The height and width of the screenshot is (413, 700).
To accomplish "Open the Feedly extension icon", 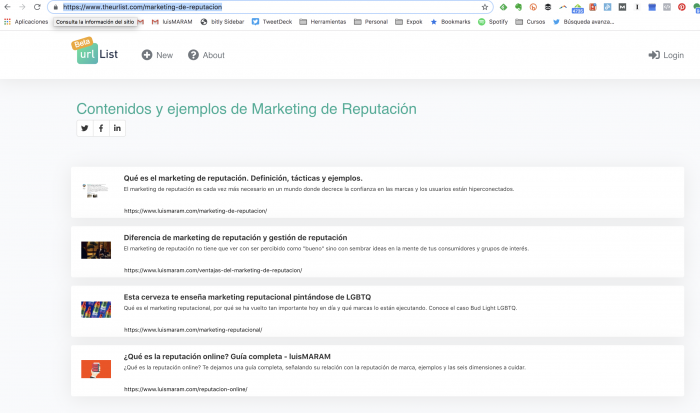I will pos(503,7).
